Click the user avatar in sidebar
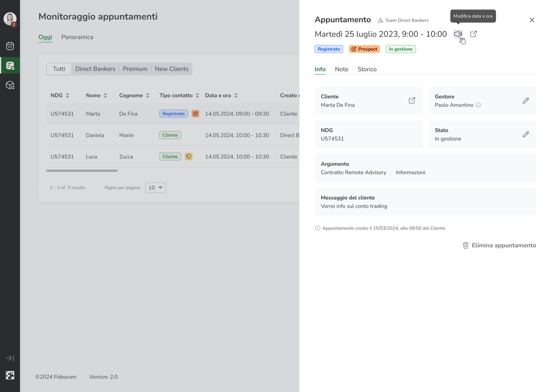552x392 pixels. [10, 19]
